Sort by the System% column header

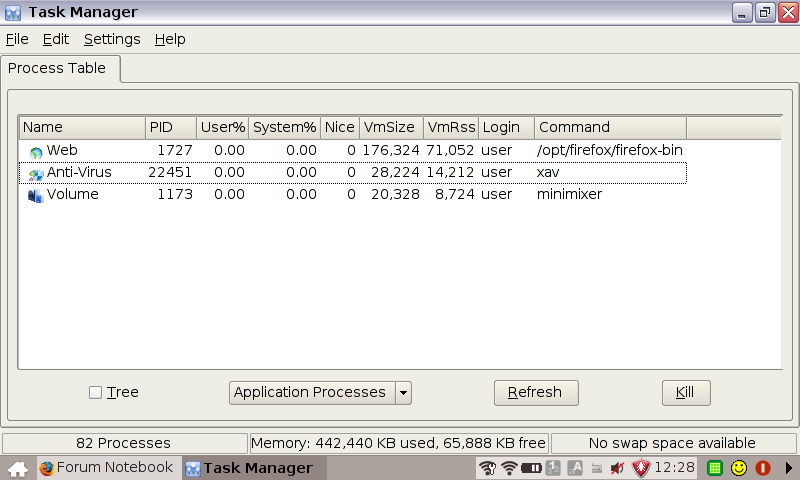pos(284,128)
